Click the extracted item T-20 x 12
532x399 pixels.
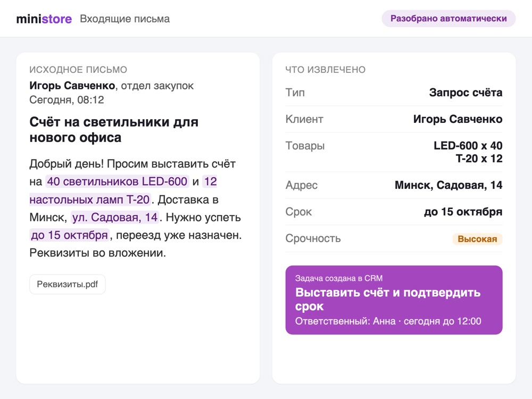[x=479, y=159]
